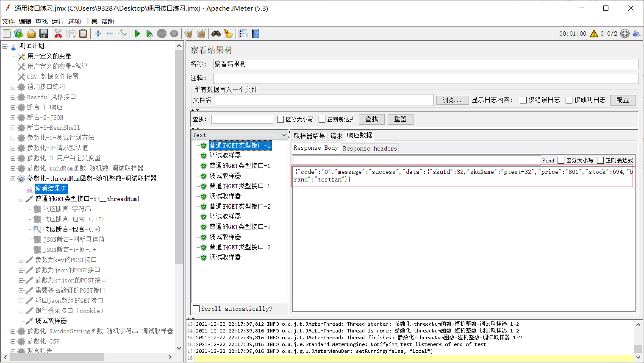
Task: Click the Reset Search brush icon
Action: [228, 34]
